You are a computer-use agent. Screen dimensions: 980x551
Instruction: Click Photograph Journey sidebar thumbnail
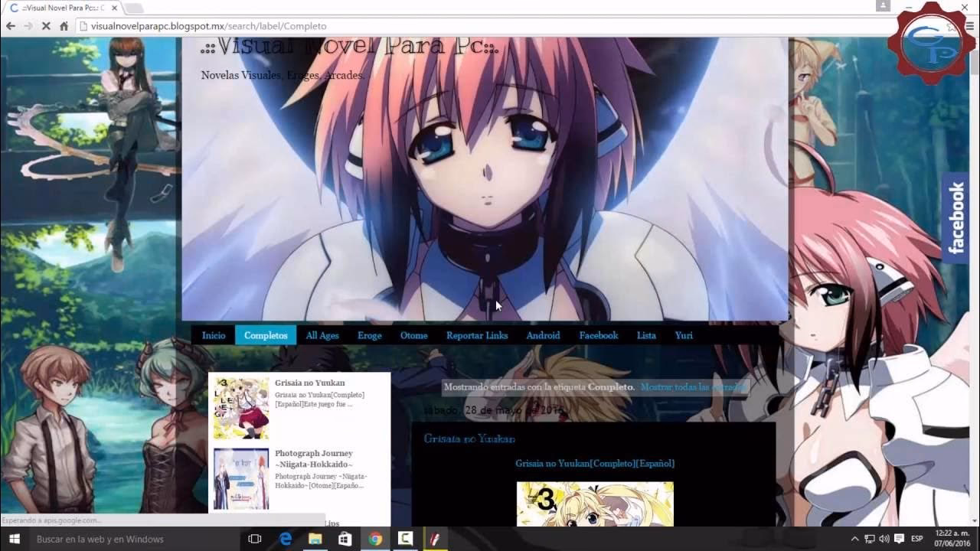tap(241, 479)
